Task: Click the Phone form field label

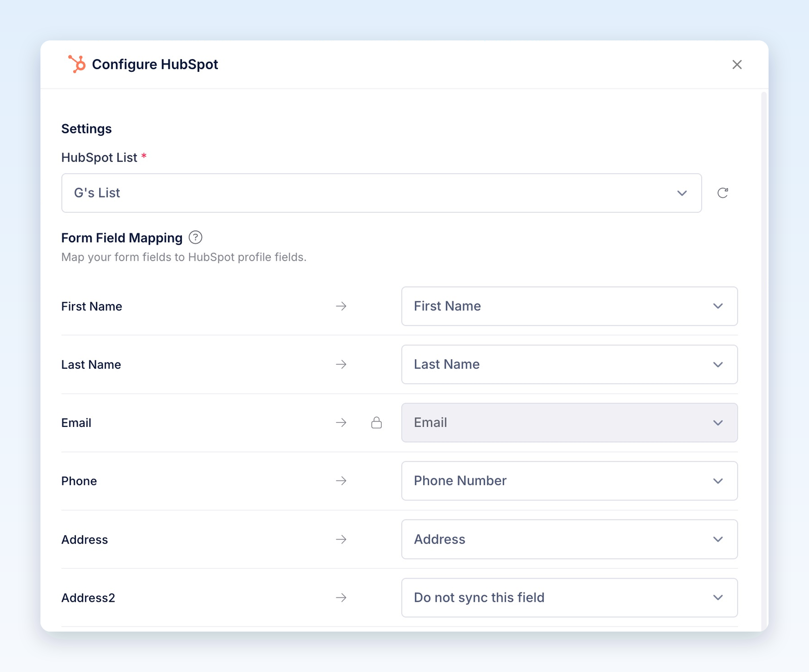Action: [79, 481]
